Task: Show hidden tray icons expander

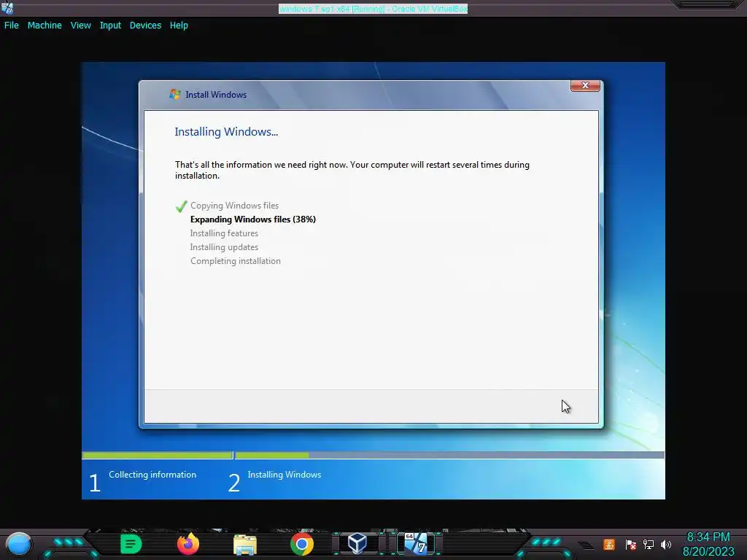Action: [x=586, y=545]
